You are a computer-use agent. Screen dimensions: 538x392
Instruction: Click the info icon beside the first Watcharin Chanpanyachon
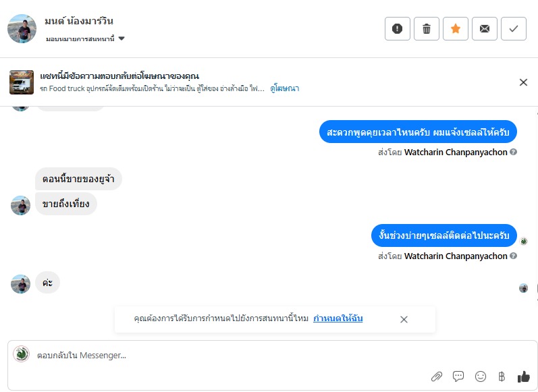[514, 152]
